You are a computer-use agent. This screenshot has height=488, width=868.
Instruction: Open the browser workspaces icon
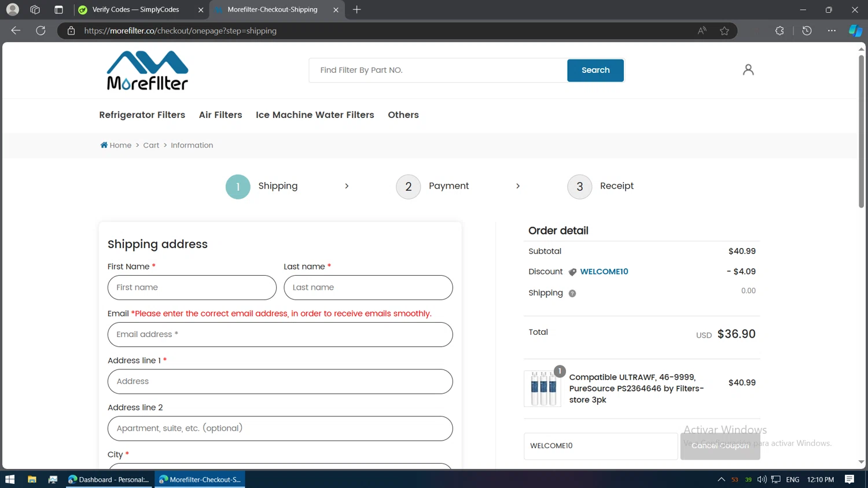35,9
